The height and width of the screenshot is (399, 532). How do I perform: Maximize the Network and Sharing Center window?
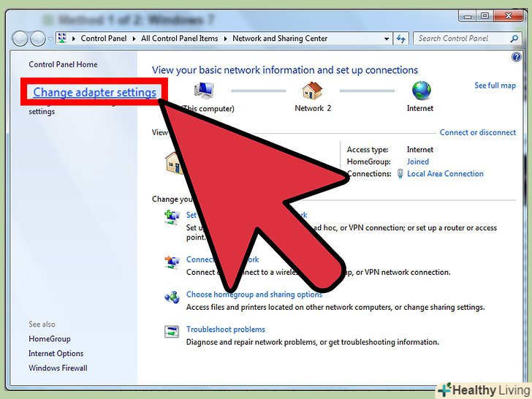tap(484, 16)
